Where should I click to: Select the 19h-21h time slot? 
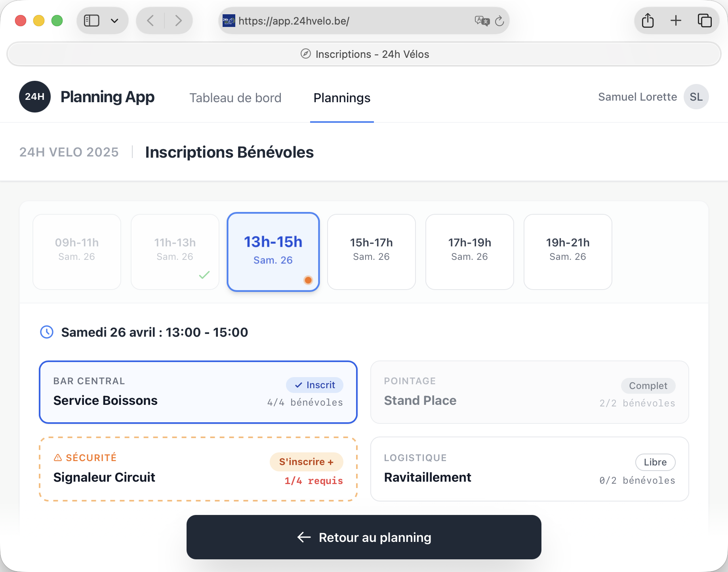(x=568, y=252)
